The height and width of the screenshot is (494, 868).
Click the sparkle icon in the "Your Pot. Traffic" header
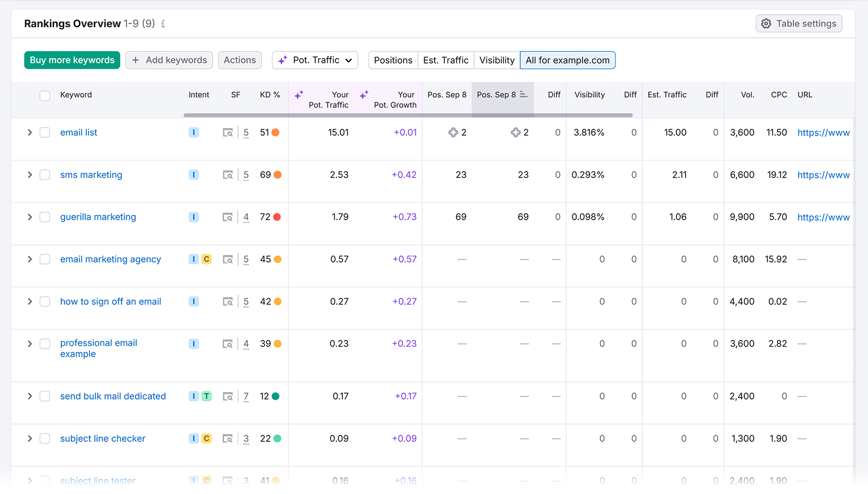[299, 94]
